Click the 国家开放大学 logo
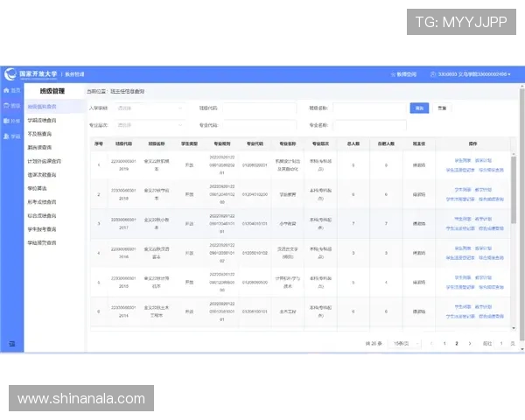 pyautogui.click(x=10, y=74)
